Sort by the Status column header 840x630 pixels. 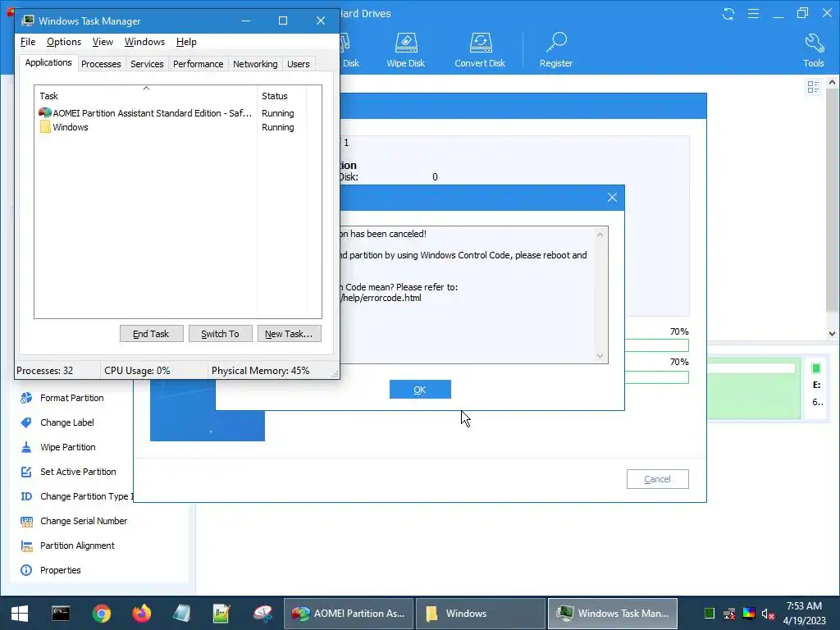[x=282, y=96]
